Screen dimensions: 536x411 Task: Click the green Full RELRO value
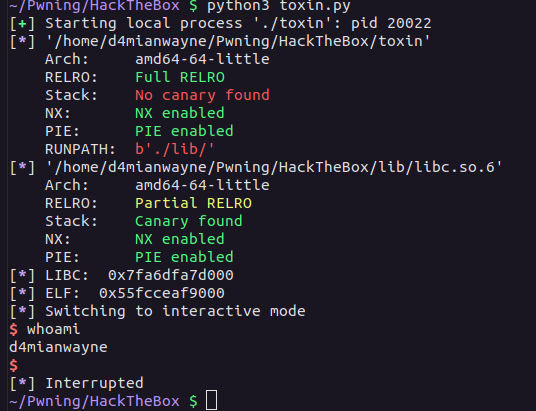(x=180, y=78)
